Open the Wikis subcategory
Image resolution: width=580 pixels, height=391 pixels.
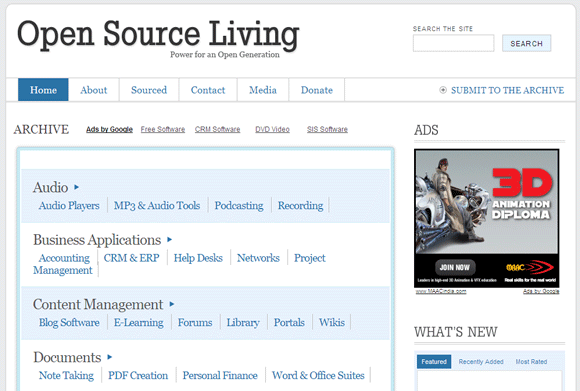pyautogui.click(x=332, y=322)
